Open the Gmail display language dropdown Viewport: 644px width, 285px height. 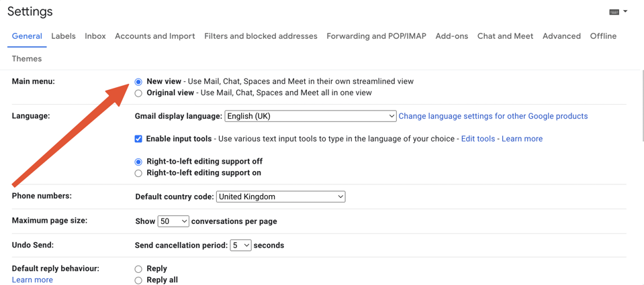310,116
